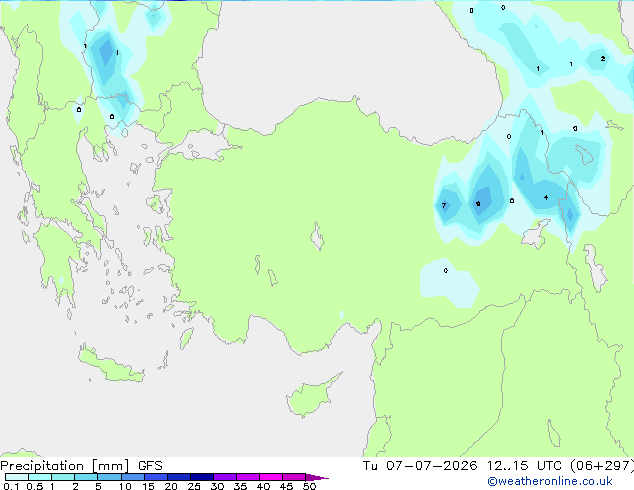Click the time range '12..15 UTC'
The width and height of the screenshot is (634, 490).
(x=524, y=466)
